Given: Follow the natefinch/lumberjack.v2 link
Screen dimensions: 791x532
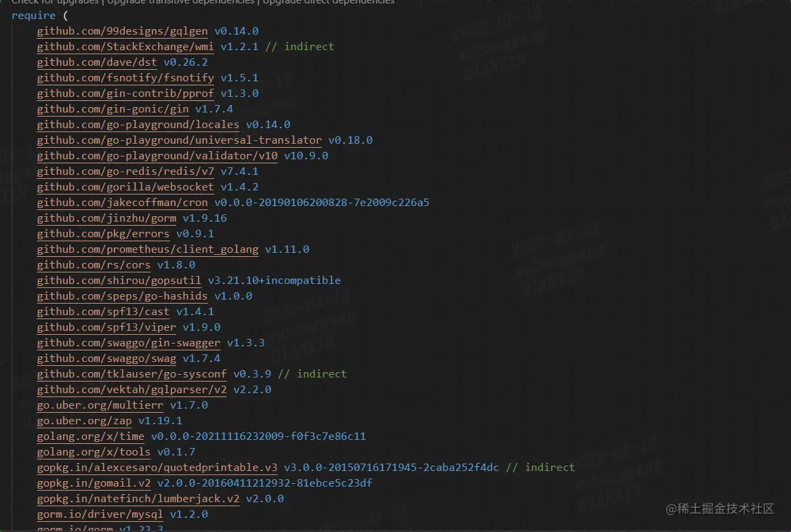Looking at the screenshot, I should click(138, 499).
